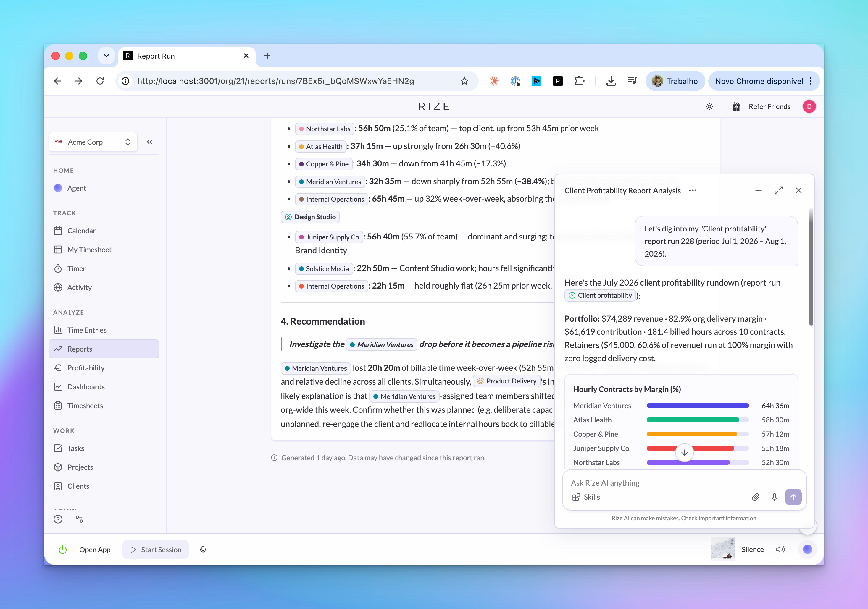Click the Design Studio team chip
The image size is (868, 609).
pos(310,217)
